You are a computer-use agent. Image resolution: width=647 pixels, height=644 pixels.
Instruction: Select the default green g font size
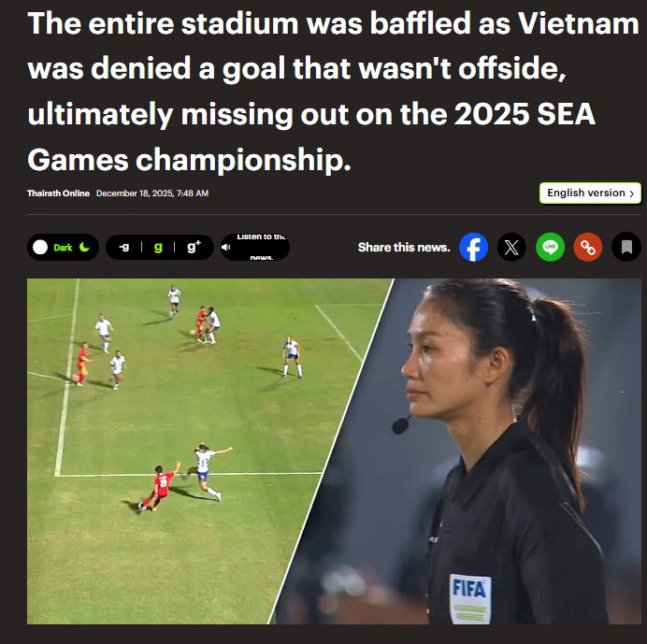pyautogui.click(x=158, y=247)
